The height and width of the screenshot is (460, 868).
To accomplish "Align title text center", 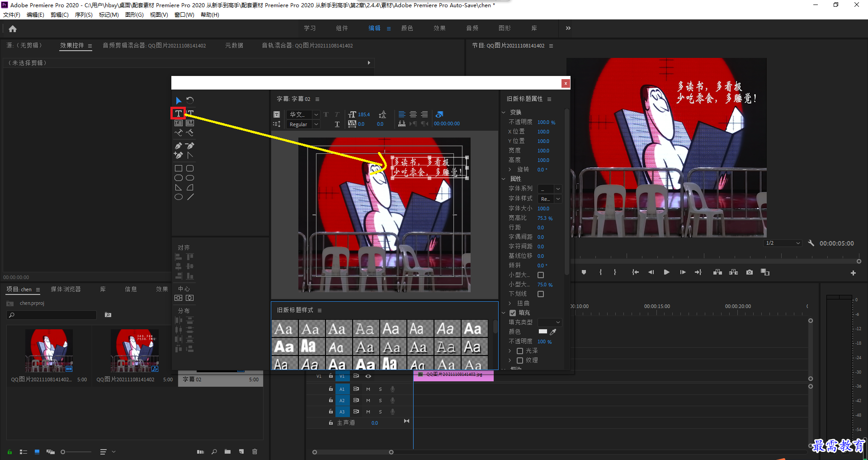I will (413, 114).
